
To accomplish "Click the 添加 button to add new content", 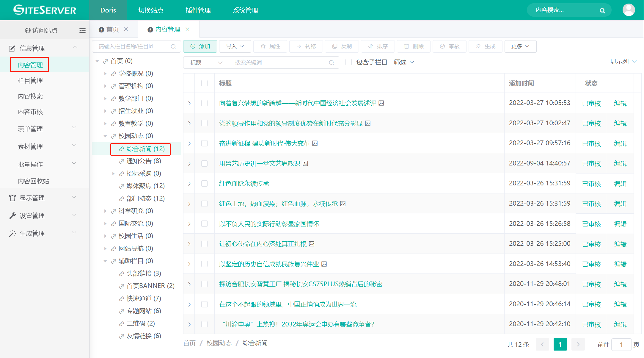I will 200,46.
